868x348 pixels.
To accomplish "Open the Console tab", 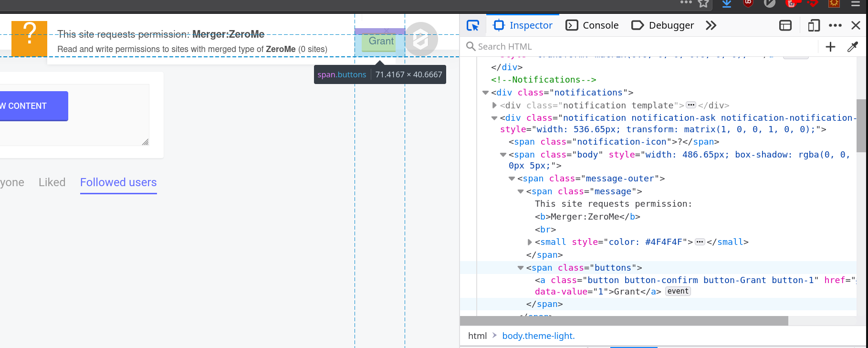I will 592,25.
